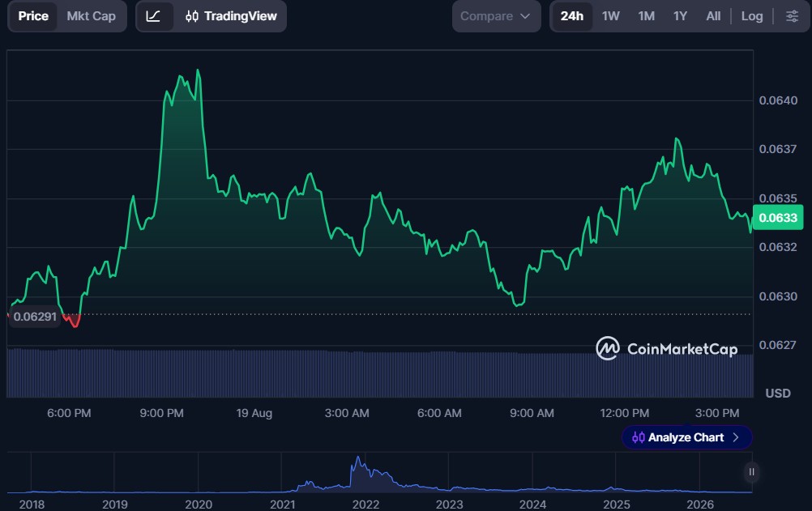Click the 6:00 AM time label
Screen dimensions: 812x511
439,413
